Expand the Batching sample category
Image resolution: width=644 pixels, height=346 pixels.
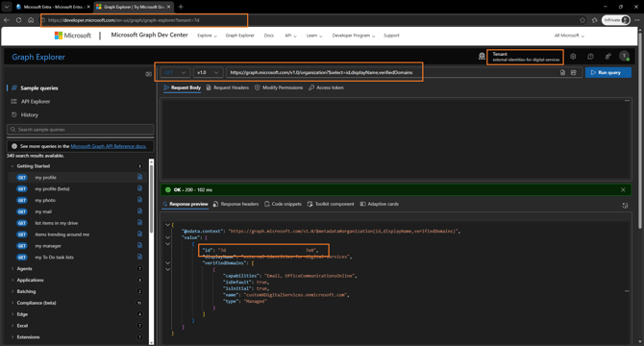tap(12, 291)
